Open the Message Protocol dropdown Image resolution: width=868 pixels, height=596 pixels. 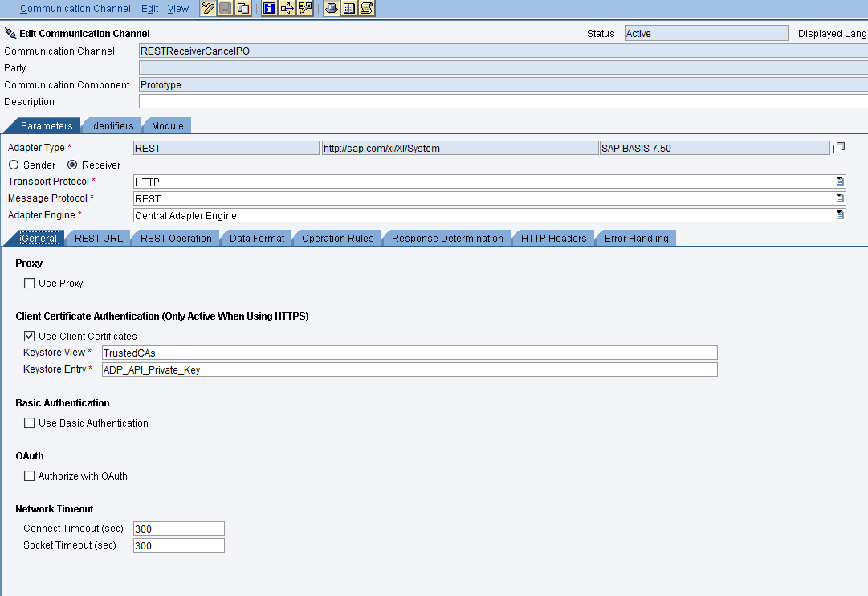[x=839, y=198]
